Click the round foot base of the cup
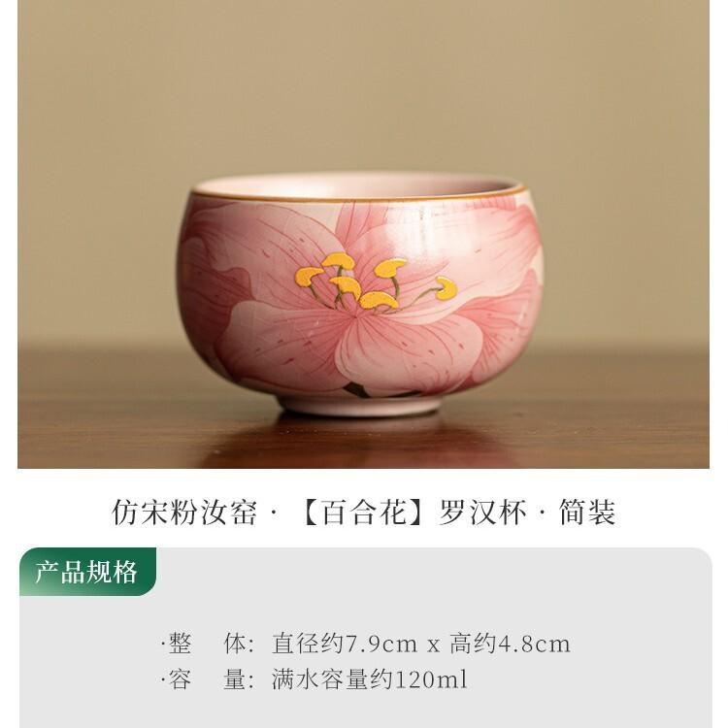The width and height of the screenshot is (728, 728). 360,405
